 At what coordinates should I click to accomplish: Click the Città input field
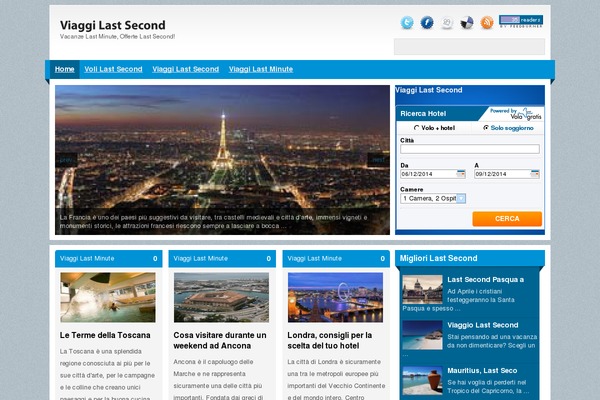coord(470,149)
